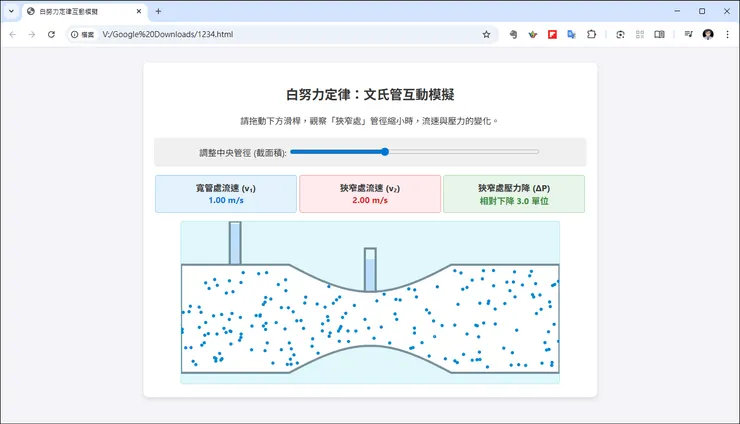
Task: Maximize the Chrome window
Action: pyautogui.click(x=702, y=11)
